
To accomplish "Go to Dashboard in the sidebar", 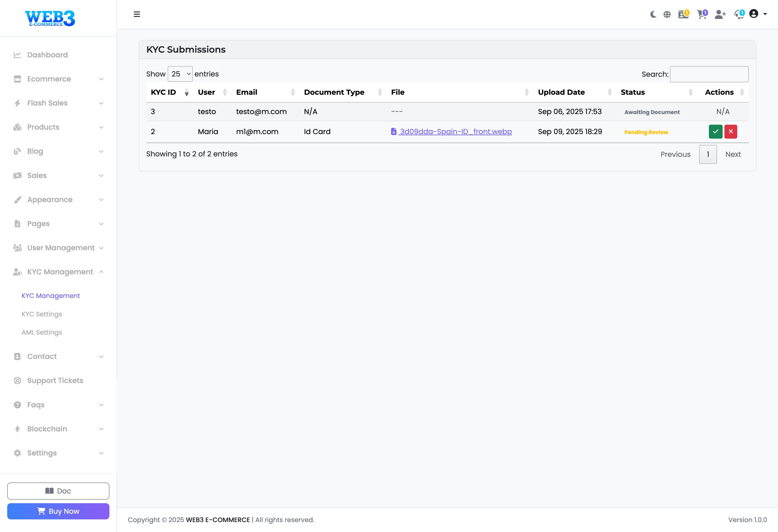I will point(47,55).
